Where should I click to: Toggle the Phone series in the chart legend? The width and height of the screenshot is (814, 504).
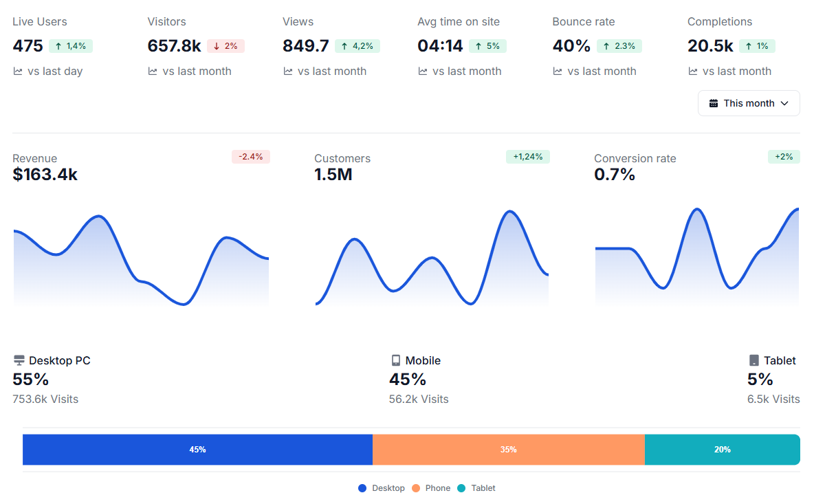point(431,487)
